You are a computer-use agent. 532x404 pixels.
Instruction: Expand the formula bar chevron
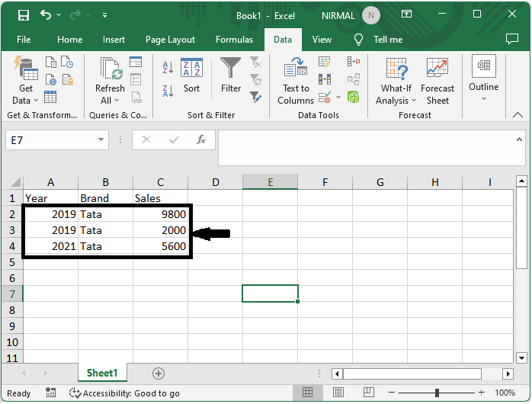click(519, 139)
